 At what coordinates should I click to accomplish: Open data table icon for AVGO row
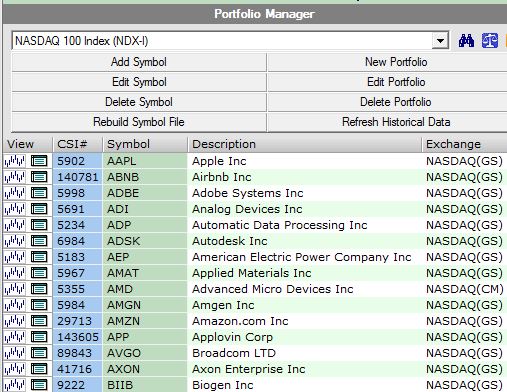(x=39, y=353)
